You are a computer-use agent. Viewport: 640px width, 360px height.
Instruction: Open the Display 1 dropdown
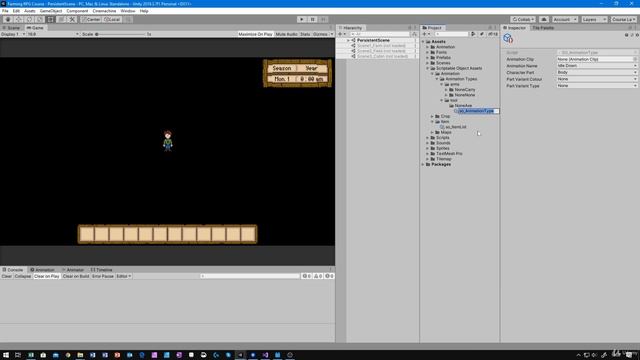click(13, 34)
